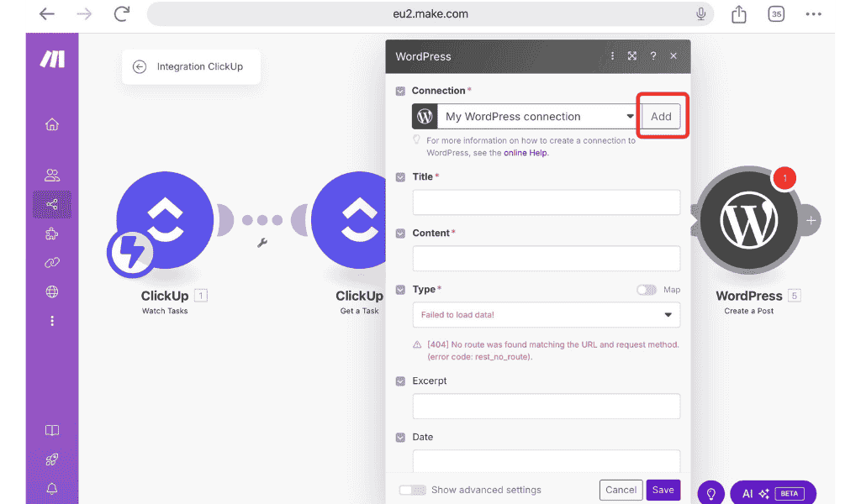Click into the Title input field

[547, 202]
